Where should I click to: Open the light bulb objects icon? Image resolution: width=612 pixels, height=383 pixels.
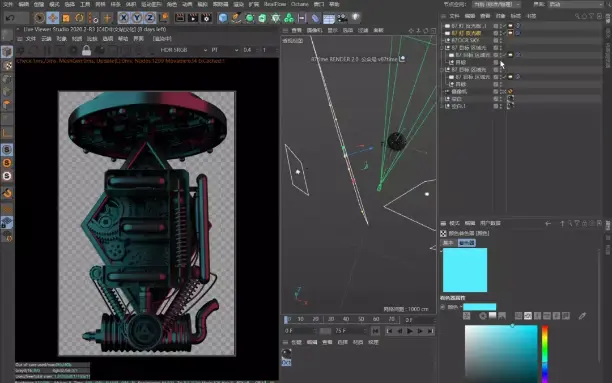point(356,18)
